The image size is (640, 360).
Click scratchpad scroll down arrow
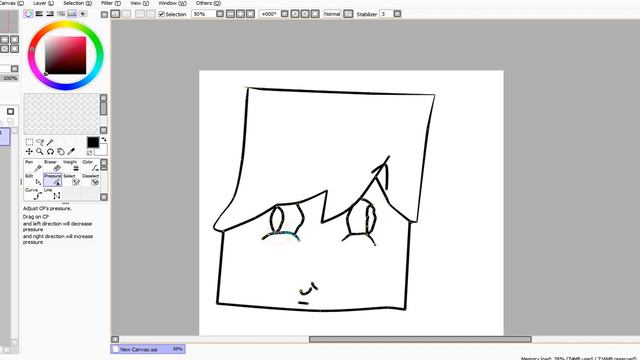[x=103, y=130]
